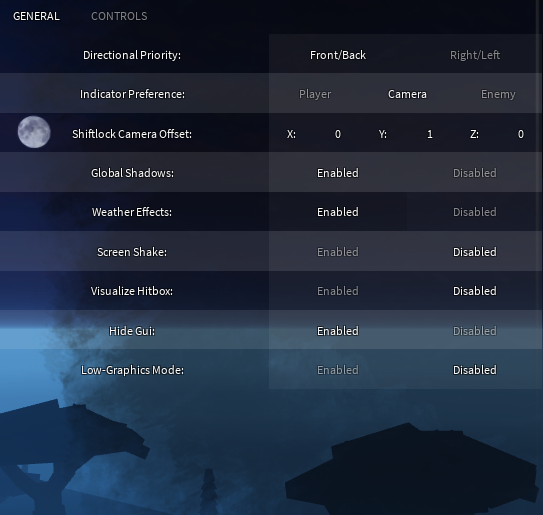This screenshot has width=543, height=515.
Task: Edit the Shiftlock Camera Z offset value
Action: (520, 134)
